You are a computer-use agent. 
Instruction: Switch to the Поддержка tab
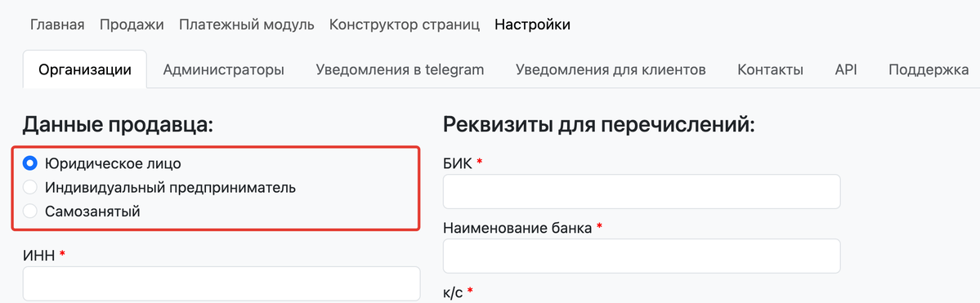click(929, 69)
